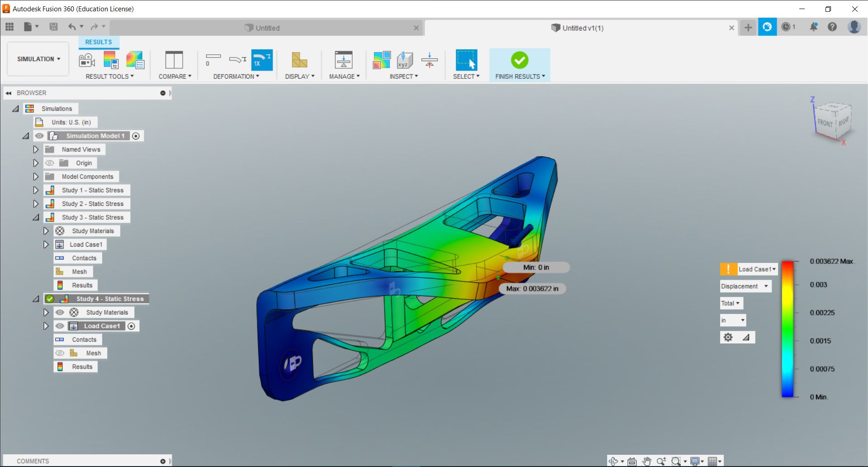The width and height of the screenshot is (868, 467).
Task: Show the hidden Mesh in Study 4
Action: [x=60, y=353]
